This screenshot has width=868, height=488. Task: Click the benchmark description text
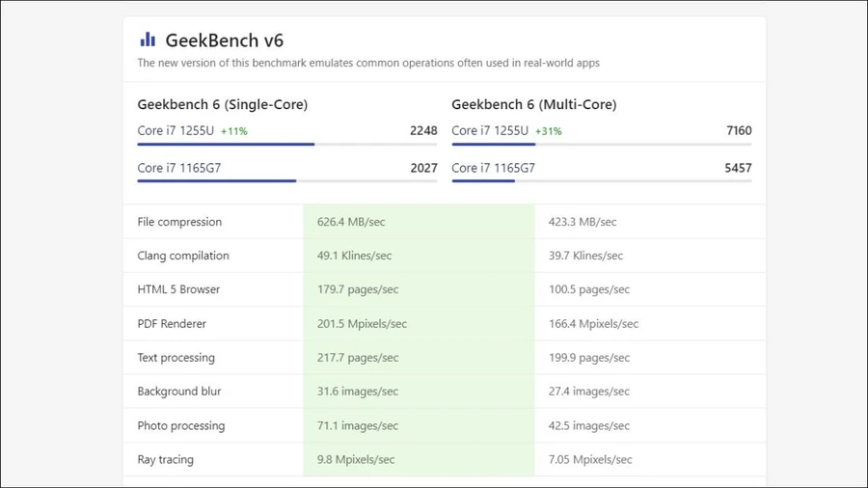point(368,63)
